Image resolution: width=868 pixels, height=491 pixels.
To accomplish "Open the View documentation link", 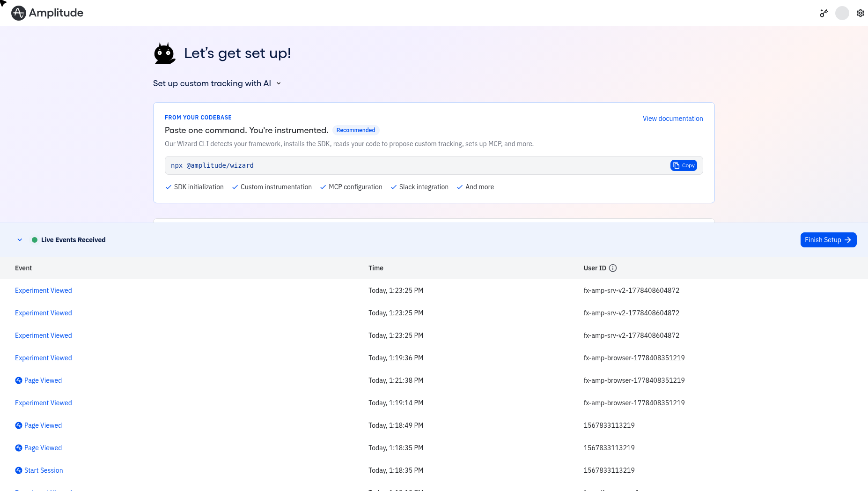I will pyautogui.click(x=673, y=119).
